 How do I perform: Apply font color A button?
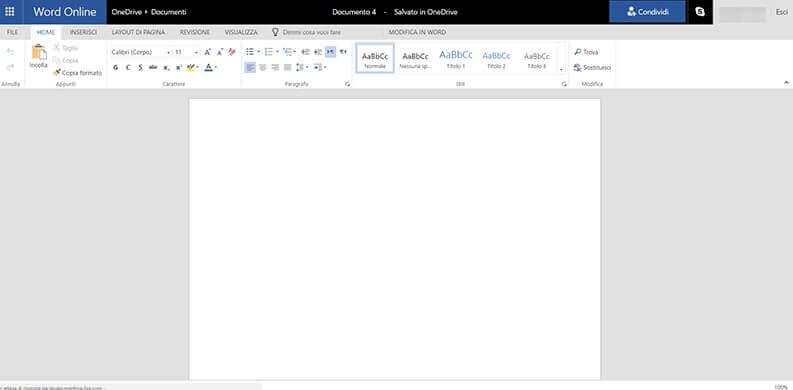click(208, 67)
